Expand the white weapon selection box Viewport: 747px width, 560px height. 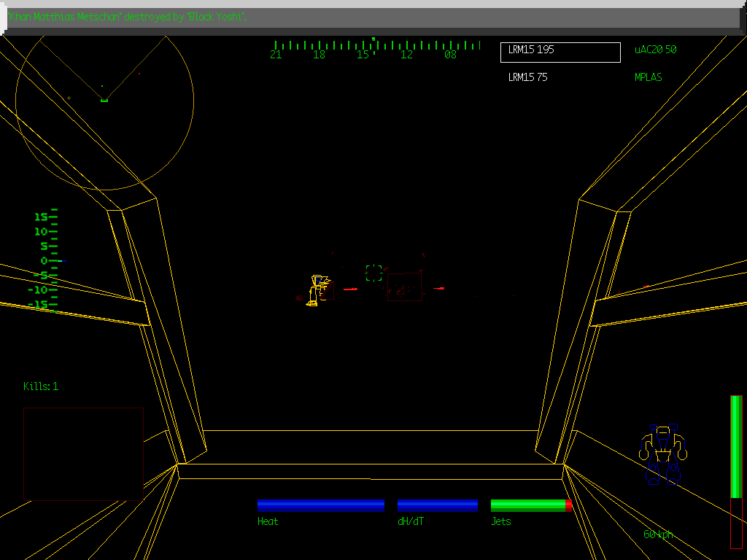click(560, 51)
